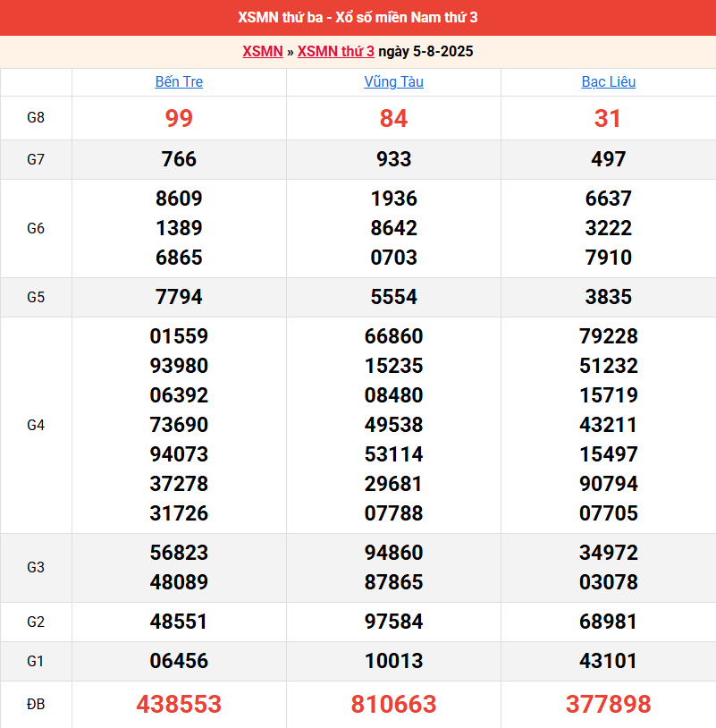Click G3 row label
The width and height of the screenshot is (716, 728).
(x=36, y=567)
